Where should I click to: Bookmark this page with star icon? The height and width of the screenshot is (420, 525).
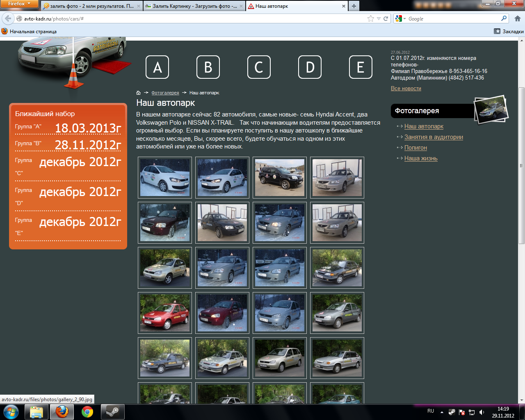[x=371, y=18]
